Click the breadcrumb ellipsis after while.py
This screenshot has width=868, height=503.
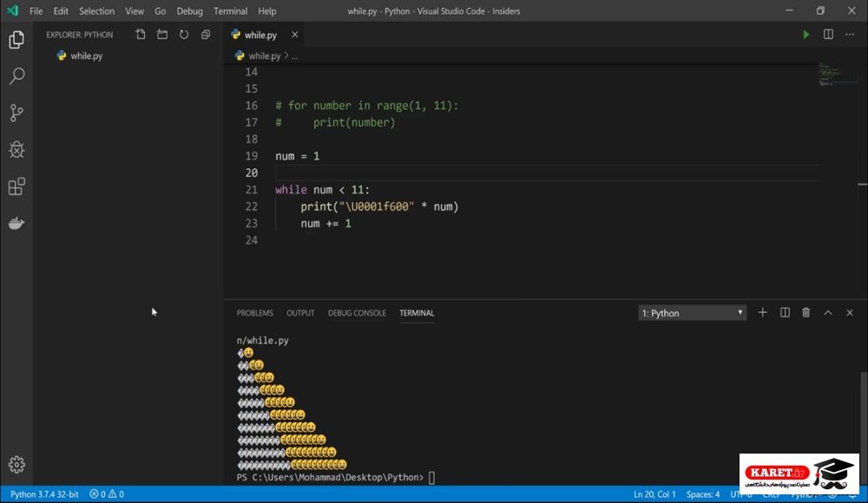(294, 56)
